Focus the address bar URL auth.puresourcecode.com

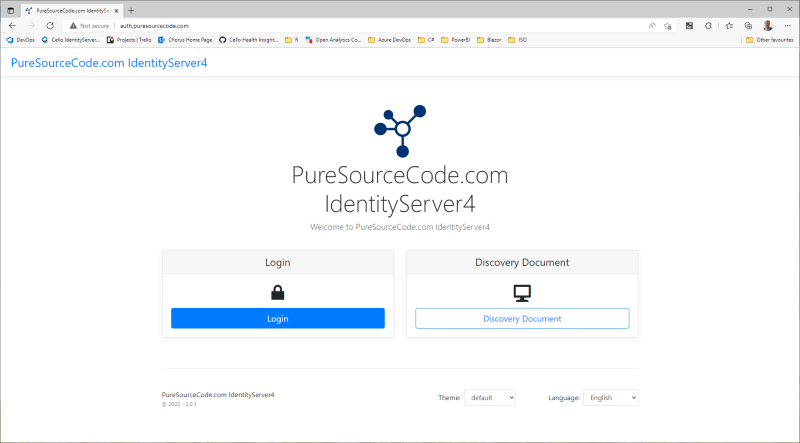(x=154, y=26)
